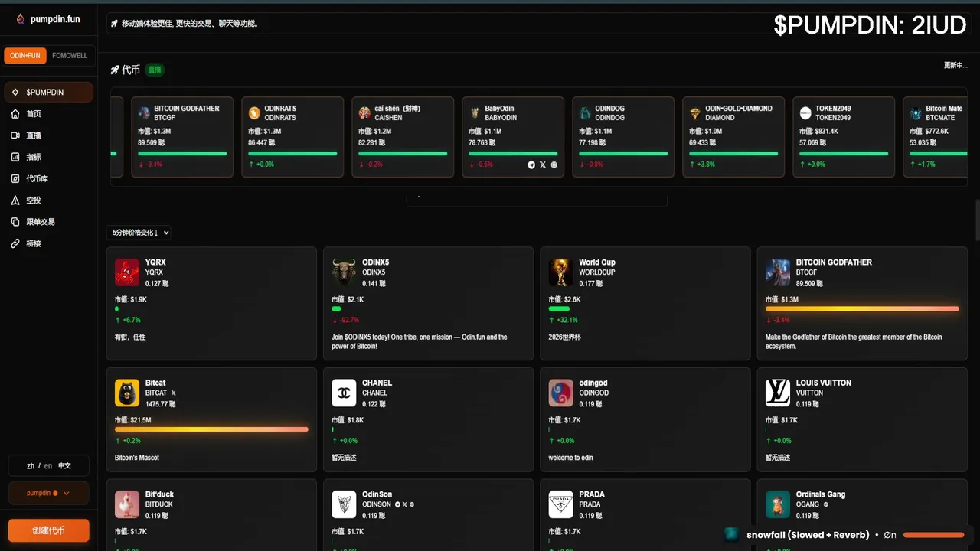Viewport: 980px width, 551px height.
Task: Open the 直播 menu item
Action: point(49,135)
